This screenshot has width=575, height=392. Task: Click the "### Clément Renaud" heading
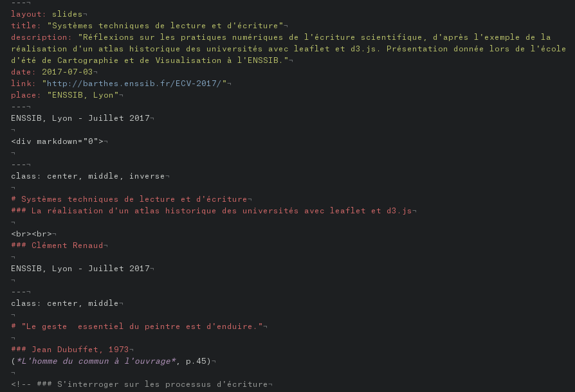pos(57,245)
